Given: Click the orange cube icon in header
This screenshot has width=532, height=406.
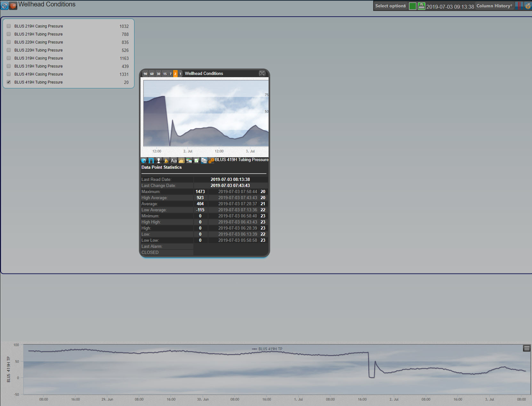Looking at the screenshot, I should [x=13, y=5].
